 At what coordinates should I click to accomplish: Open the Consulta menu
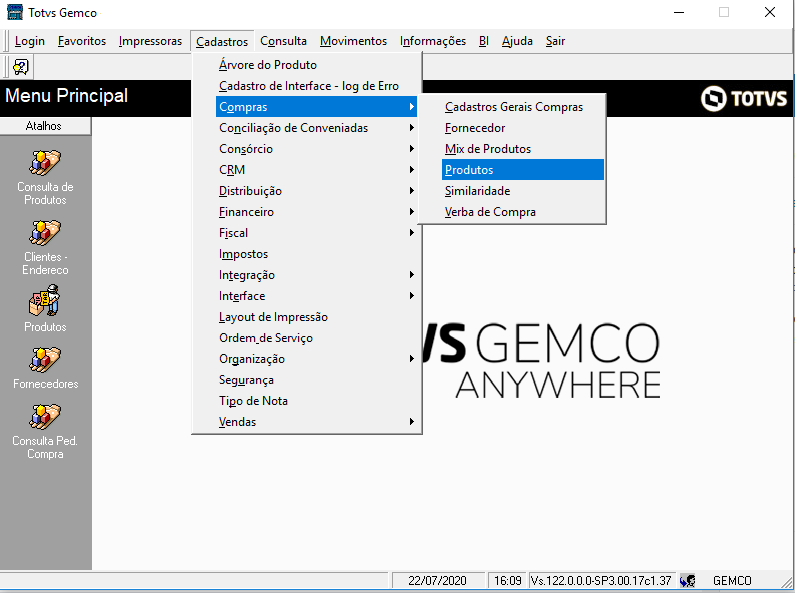pos(283,41)
